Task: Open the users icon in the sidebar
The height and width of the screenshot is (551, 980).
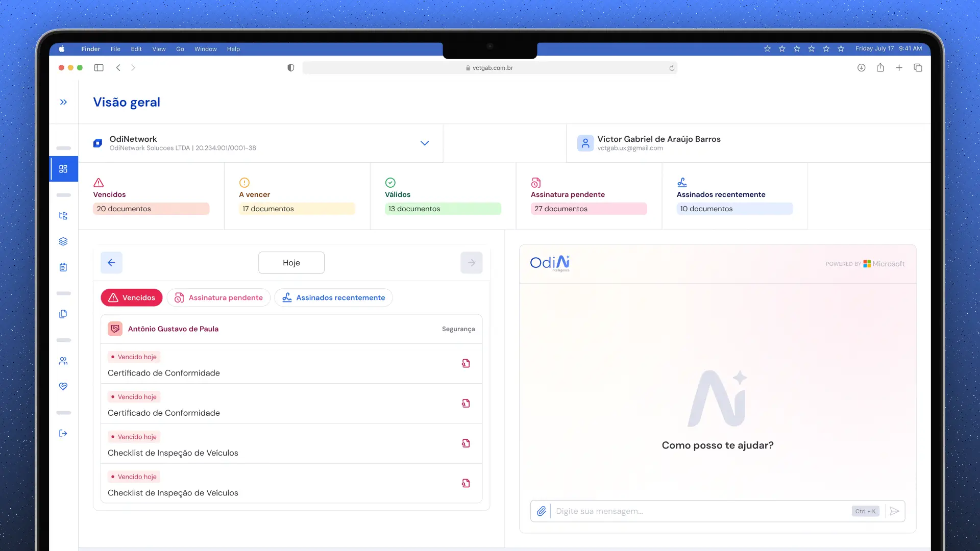Action: pyautogui.click(x=63, y=361)
